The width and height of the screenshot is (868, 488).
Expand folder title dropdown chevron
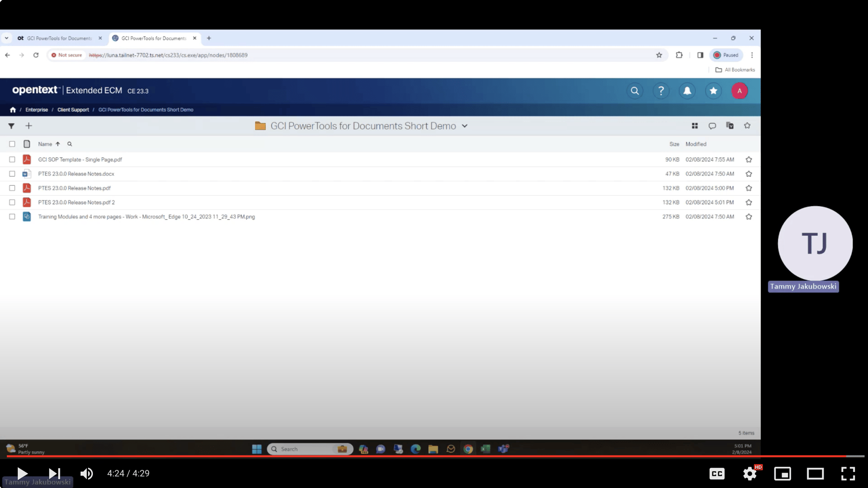point(464,126)
